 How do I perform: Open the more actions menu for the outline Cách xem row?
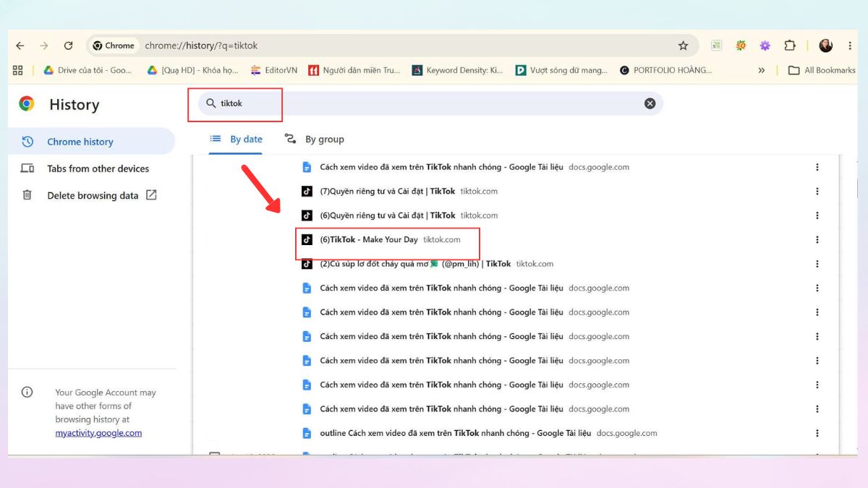point(817,433)
